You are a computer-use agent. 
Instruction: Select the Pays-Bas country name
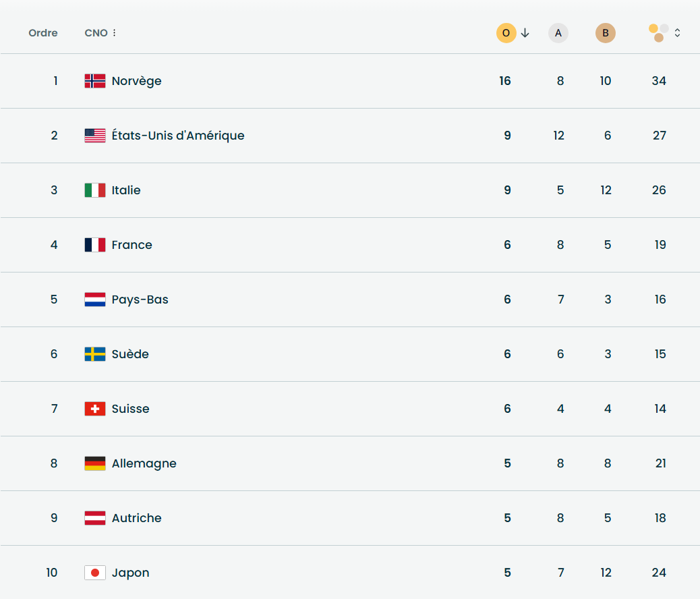click(x=140, y=299)
